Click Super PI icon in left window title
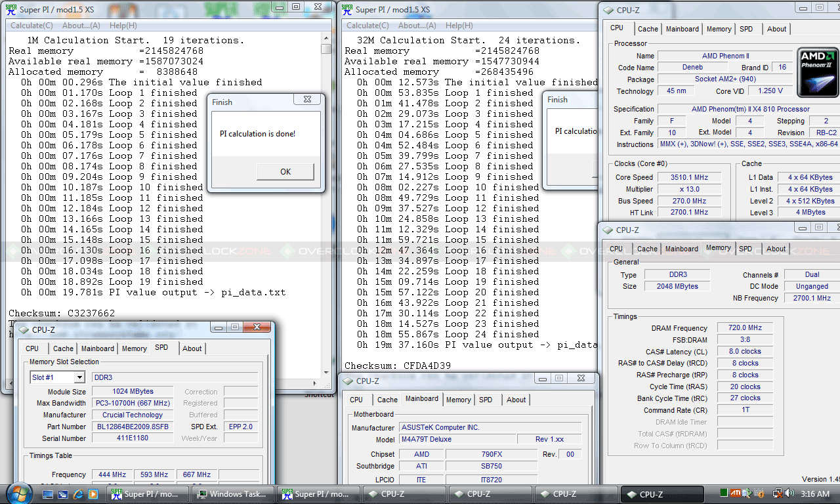This screenshot has height=504, width=840. tap(11, 9)
